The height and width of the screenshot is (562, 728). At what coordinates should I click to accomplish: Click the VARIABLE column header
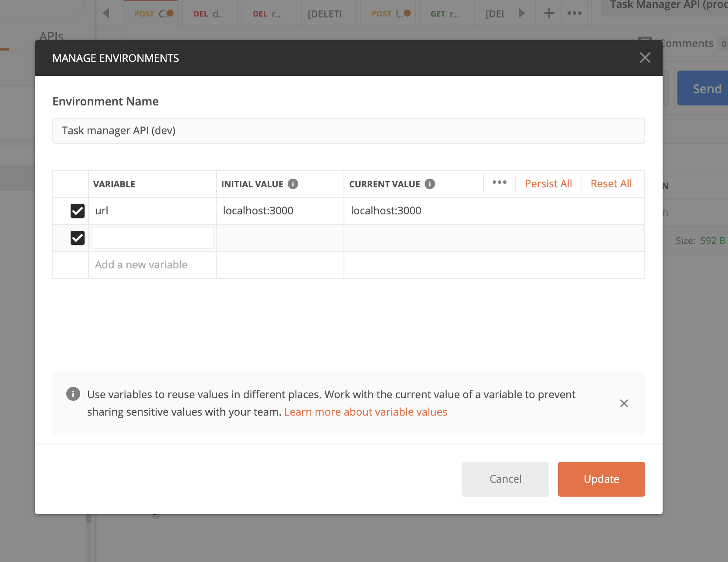(x=114, y=184)
